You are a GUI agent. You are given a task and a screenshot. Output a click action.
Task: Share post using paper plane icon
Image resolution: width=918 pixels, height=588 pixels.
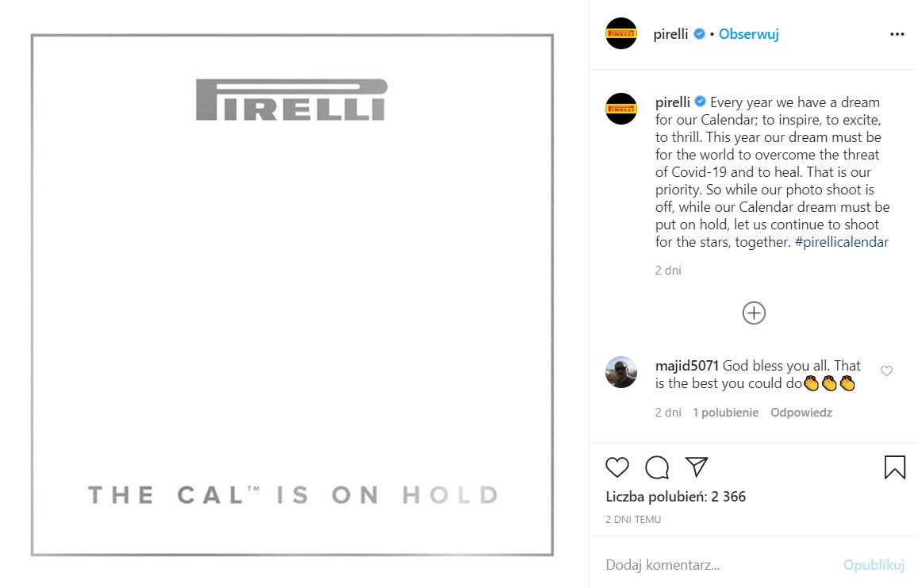(x=696, y=467)
